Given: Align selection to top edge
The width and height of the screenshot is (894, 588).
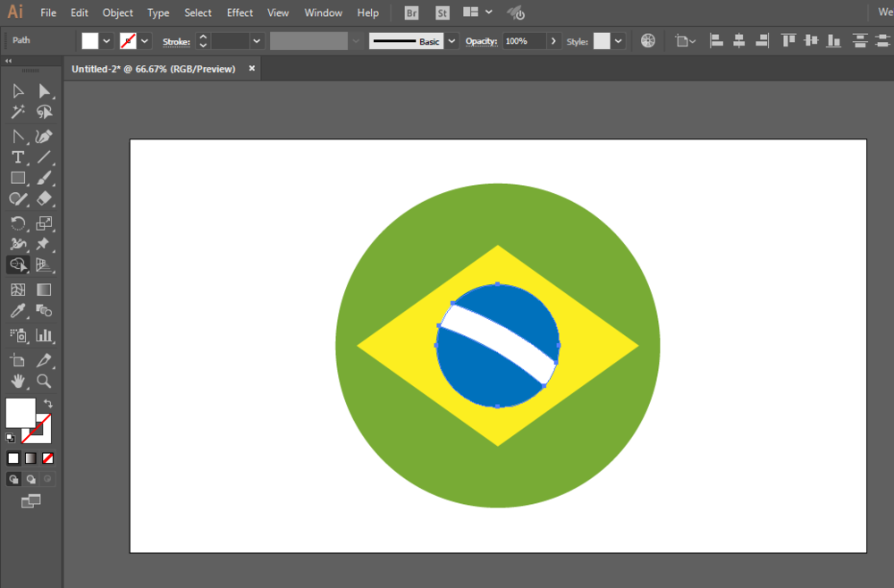Looking at the screenshot, I should [x=789, y=41].
